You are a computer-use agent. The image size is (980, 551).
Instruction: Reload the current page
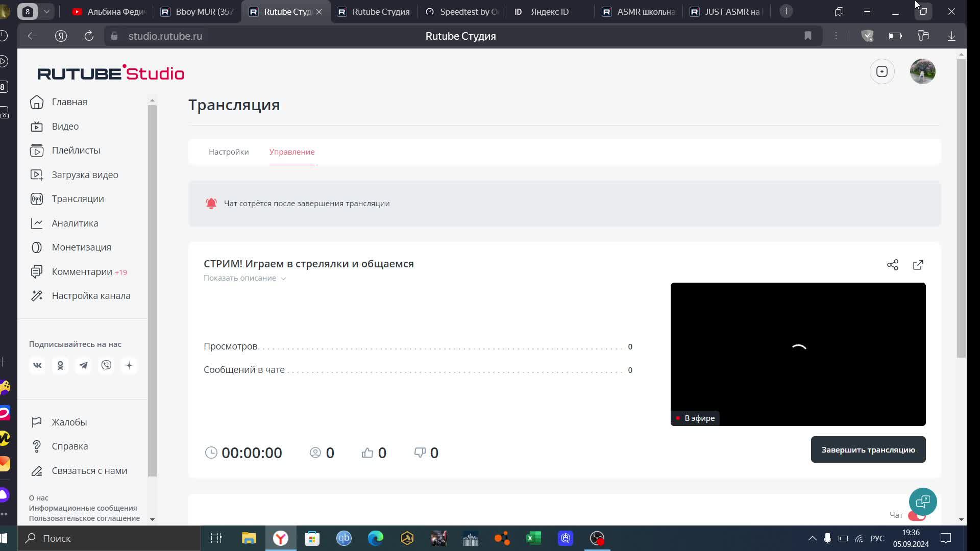point(89,36)
